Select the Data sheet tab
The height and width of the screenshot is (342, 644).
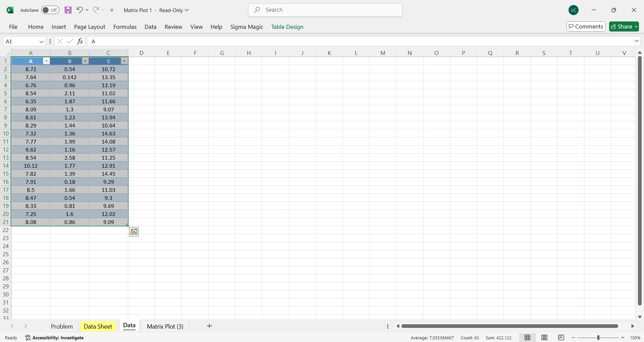pyautogui.click(x=129, y=326)
